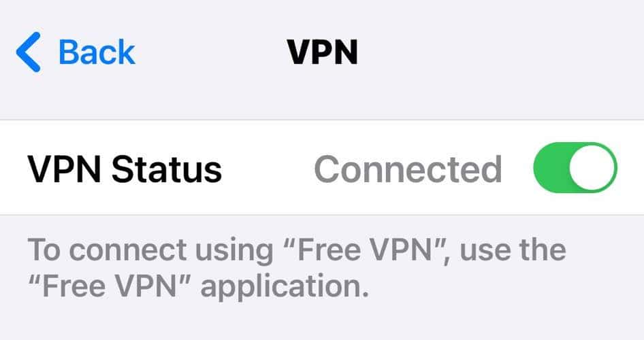Turn off the VPN Status switch

[575, 168]
